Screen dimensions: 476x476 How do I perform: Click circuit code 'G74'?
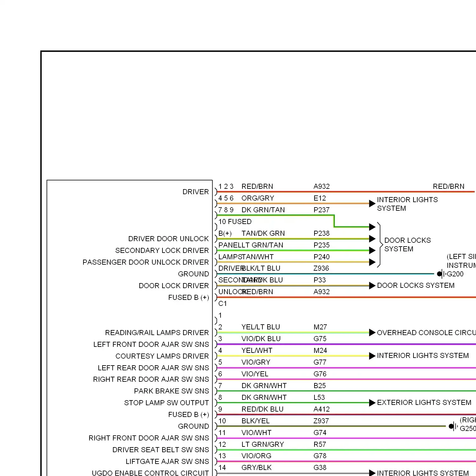pos(320,433)
